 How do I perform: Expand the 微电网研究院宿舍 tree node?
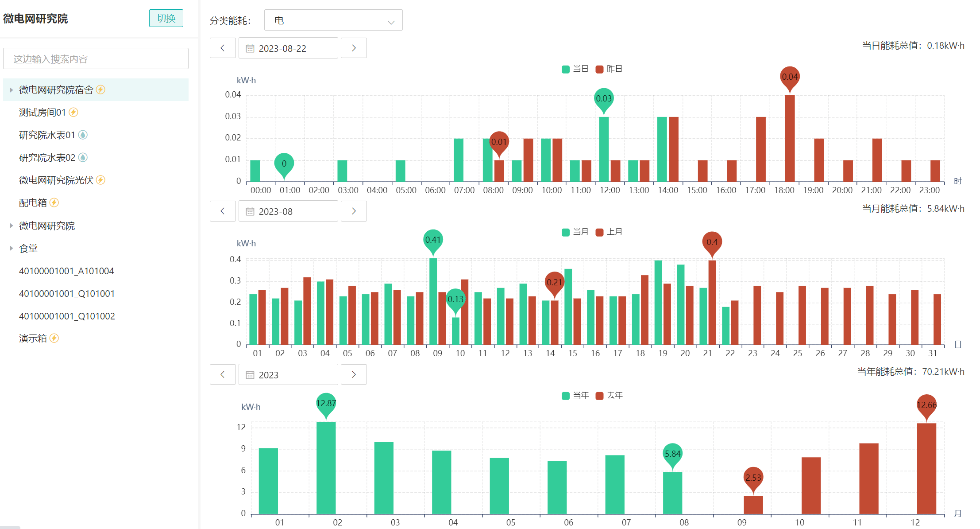coord(11,90)
